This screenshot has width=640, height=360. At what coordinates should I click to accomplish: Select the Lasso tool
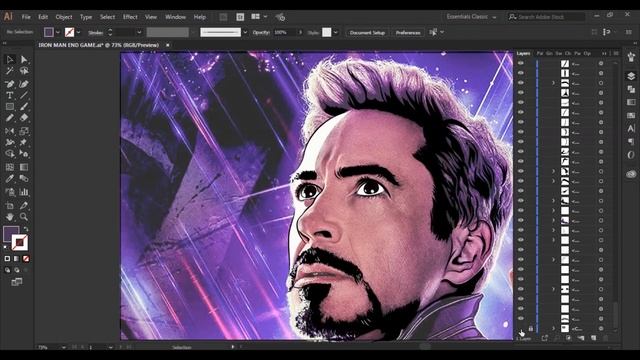coord(24,71)
